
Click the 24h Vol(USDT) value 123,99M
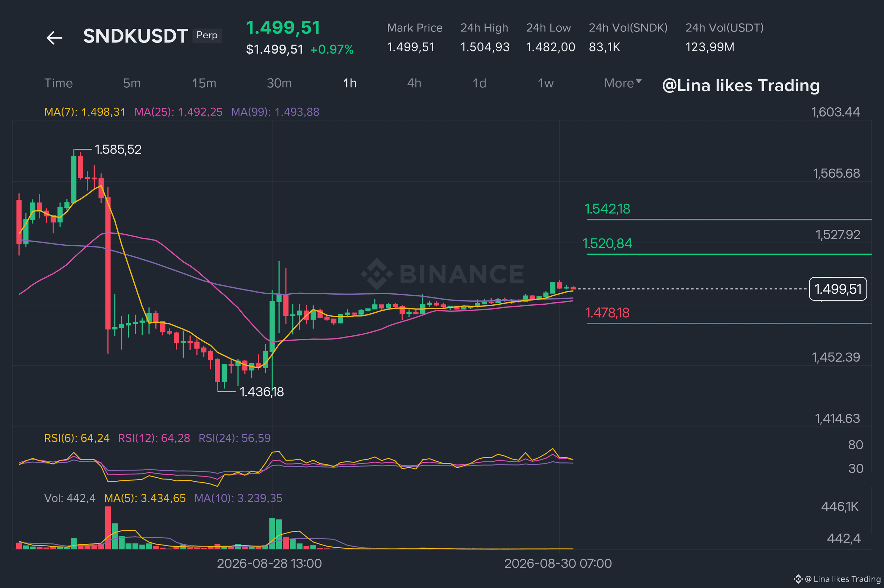(710, 47)
